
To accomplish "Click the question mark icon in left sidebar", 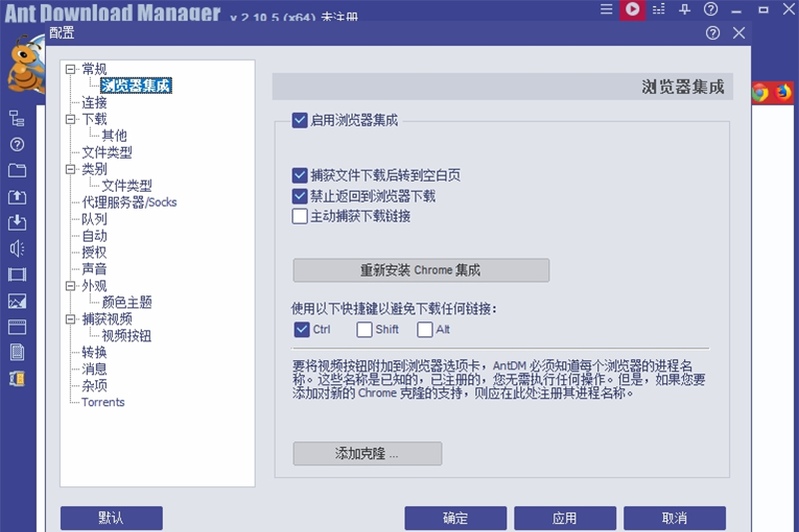I will click(17, 145).
